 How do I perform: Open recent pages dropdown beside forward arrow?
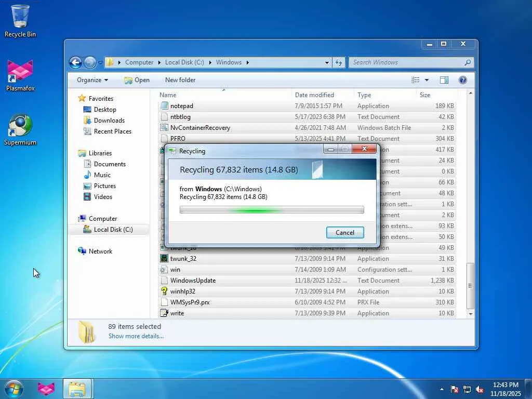[x=100, y=63]
